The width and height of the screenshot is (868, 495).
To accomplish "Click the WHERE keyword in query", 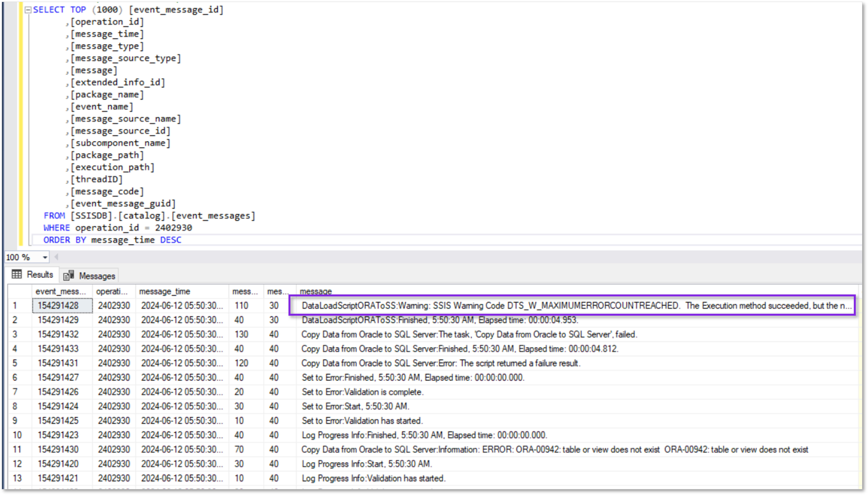I will pyautogui.click(x=57, y=228).
